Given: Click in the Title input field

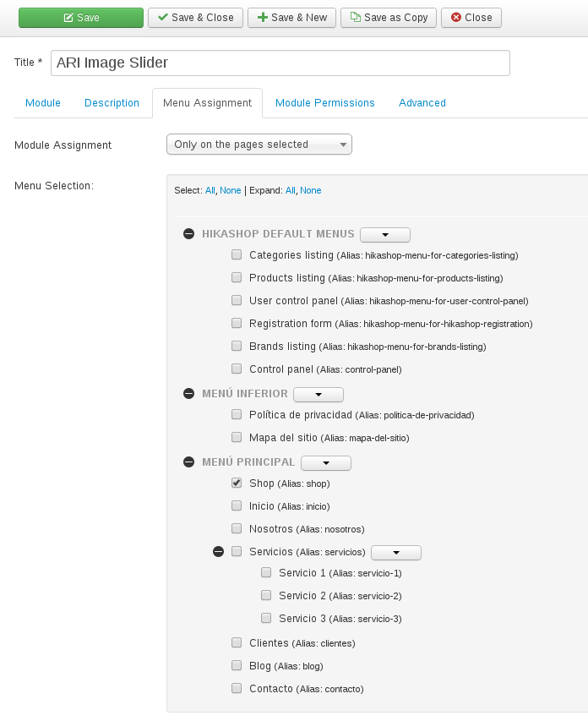Looking at the screenshot, I should coord(280,63).
